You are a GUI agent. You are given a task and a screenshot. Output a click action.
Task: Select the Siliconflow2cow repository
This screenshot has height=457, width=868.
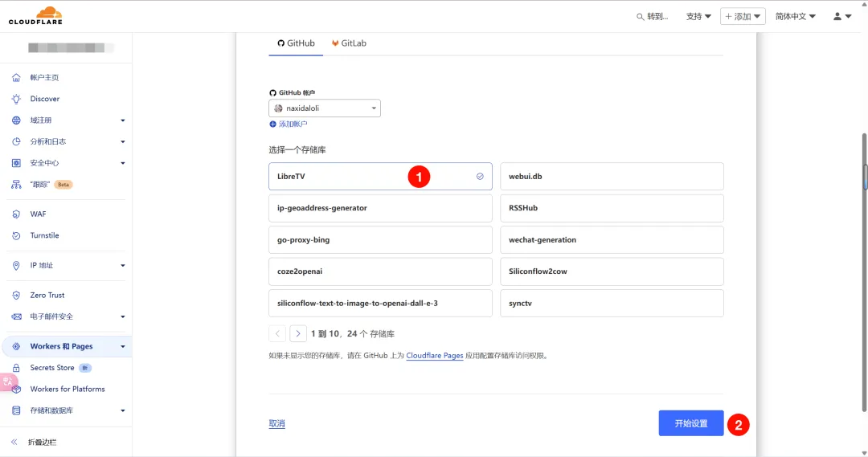612,271
